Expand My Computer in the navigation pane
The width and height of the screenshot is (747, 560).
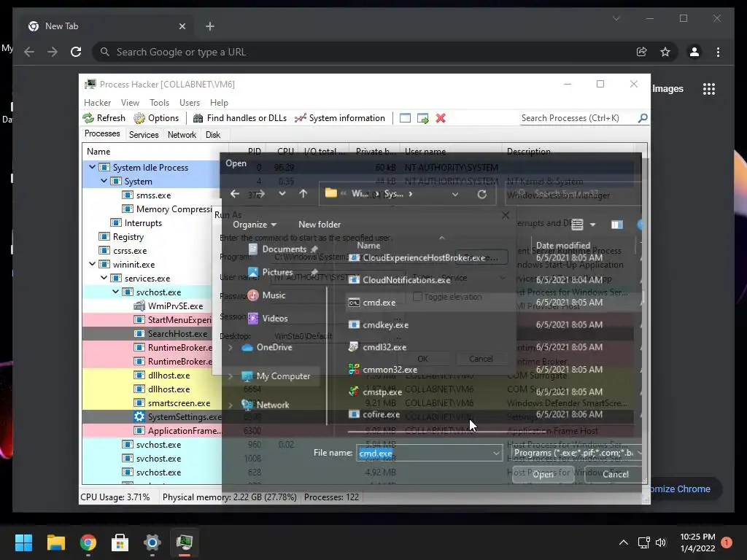click(x=231, y=376)
